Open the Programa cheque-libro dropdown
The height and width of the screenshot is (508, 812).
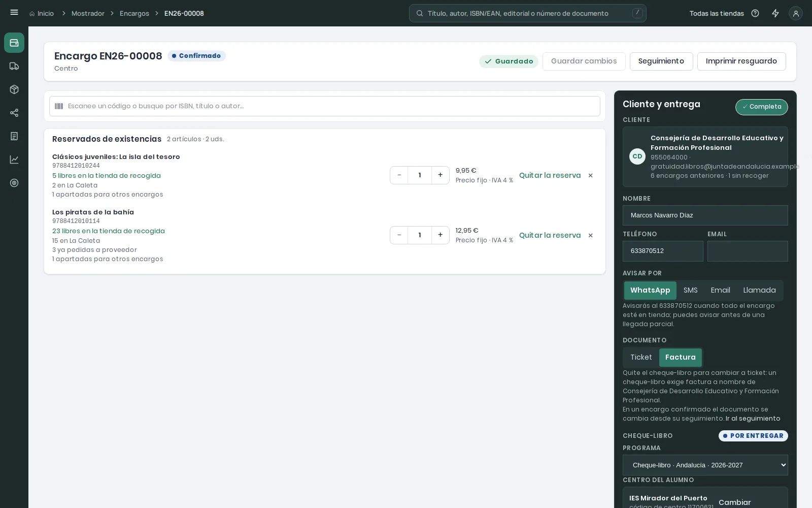click(x=705, y=465)
